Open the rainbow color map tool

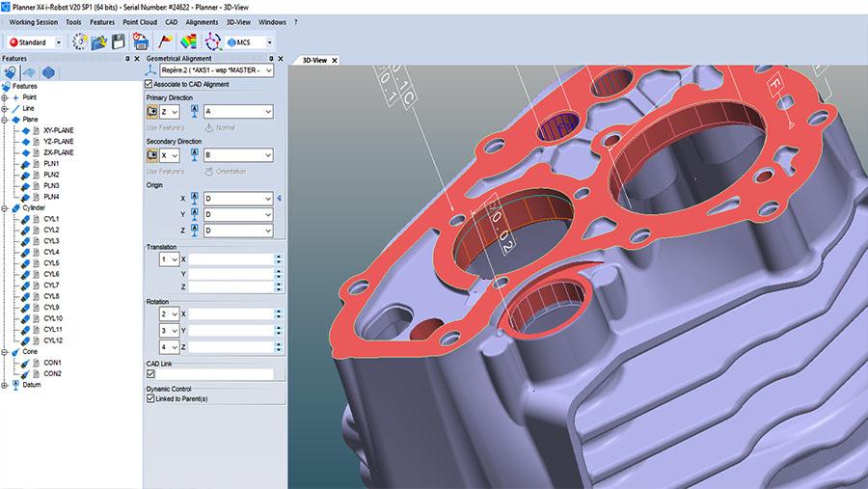(x=188, y=42)
